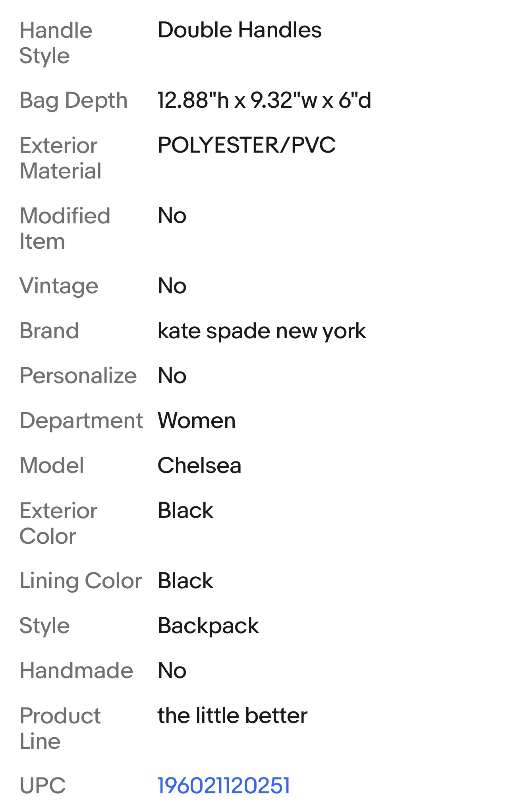The width and height of the screenshot is (510, 812).
Task: Click the Exterior Material label
Action: pos(60,158)
